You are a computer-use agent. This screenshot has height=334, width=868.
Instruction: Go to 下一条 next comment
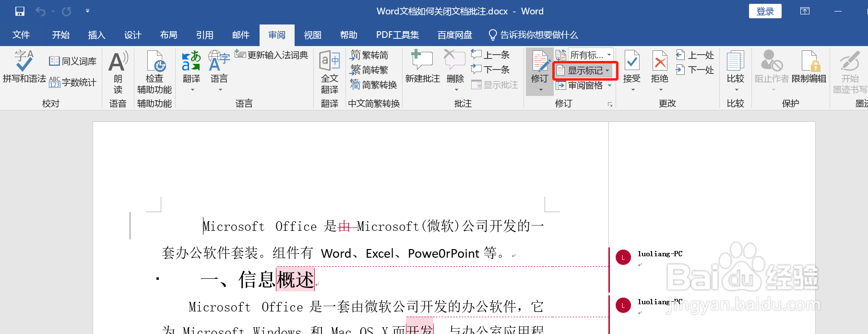(490, 70)
